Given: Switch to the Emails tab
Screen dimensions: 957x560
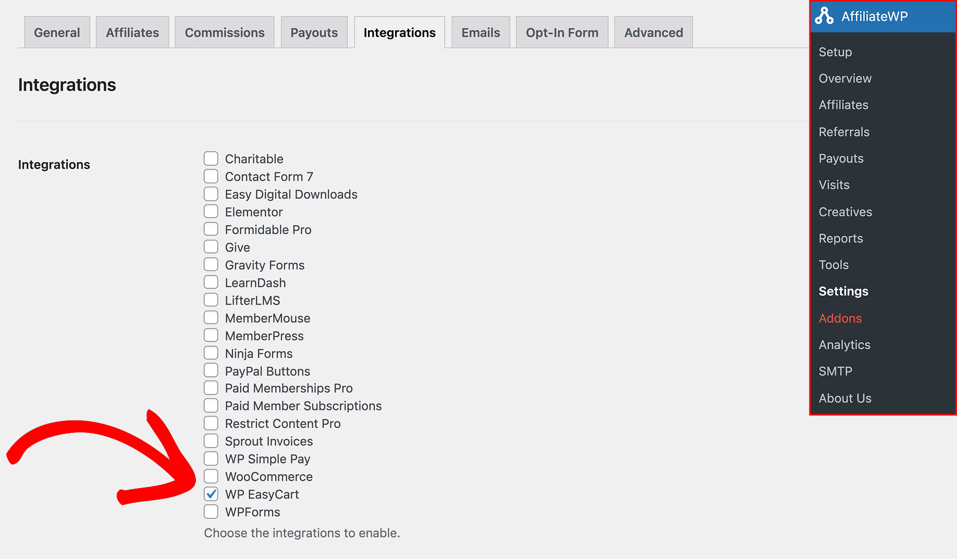Looking at the screenshot, I should click(x=480, y=32).
